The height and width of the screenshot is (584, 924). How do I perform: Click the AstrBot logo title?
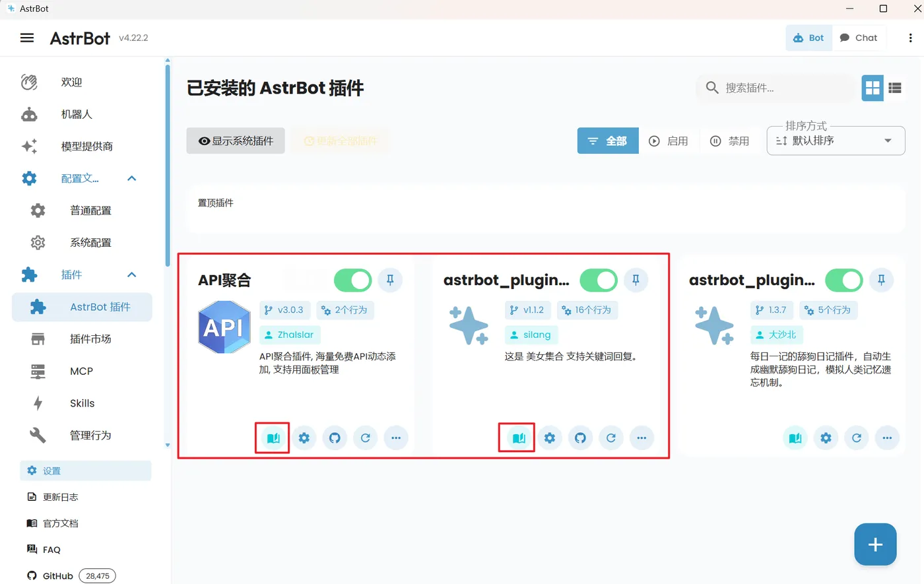(x=80, y=38)
